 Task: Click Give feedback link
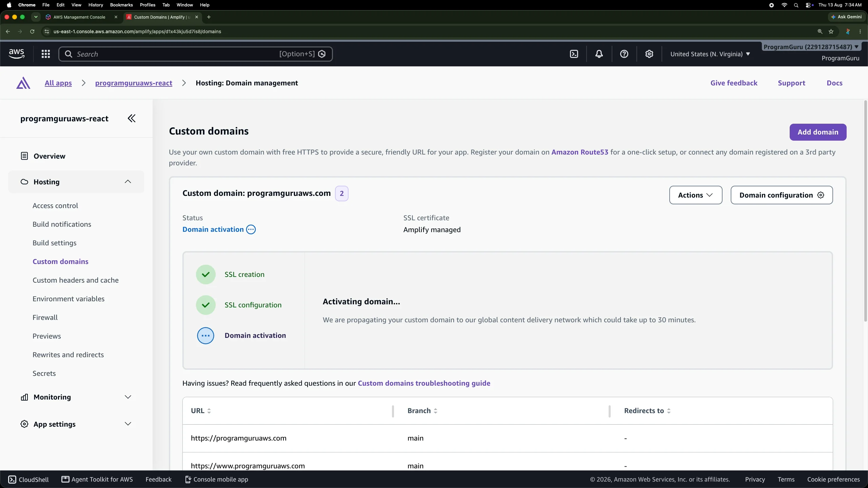pyautogui.click(x=734, y=83)
